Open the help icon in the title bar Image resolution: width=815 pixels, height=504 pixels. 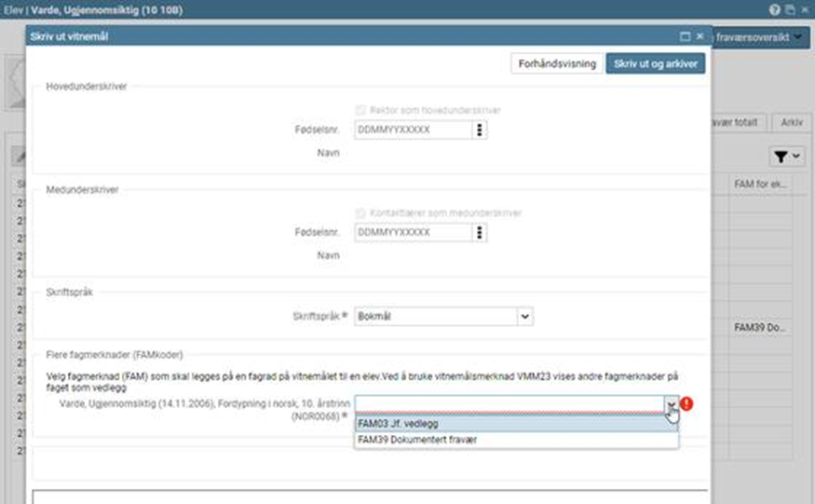click(x=774, y=10)
